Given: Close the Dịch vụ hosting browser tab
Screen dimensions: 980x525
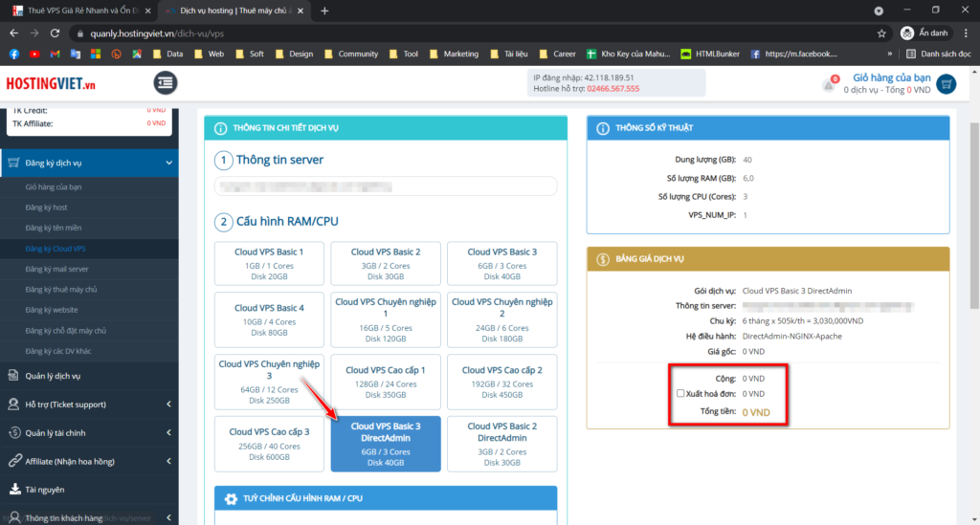Looking at the screenshot, I should tap(301, 11).
